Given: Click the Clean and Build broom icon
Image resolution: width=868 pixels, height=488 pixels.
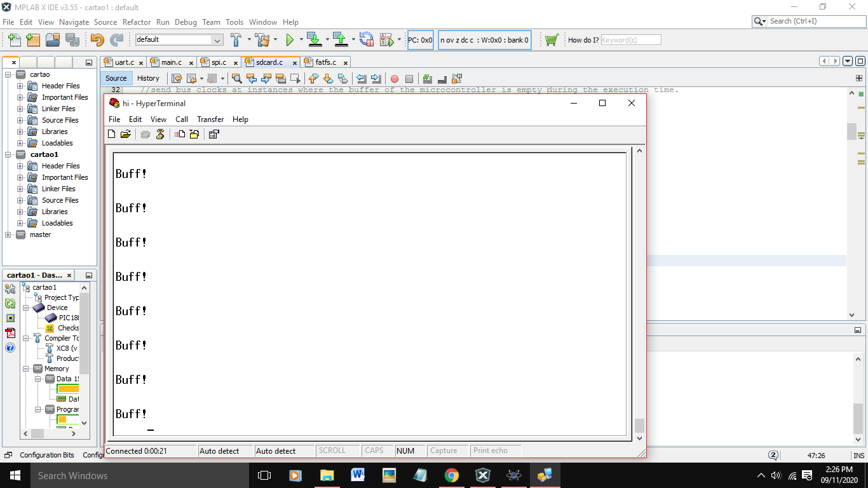Looking at the screenshot, I should coord(263,39).
